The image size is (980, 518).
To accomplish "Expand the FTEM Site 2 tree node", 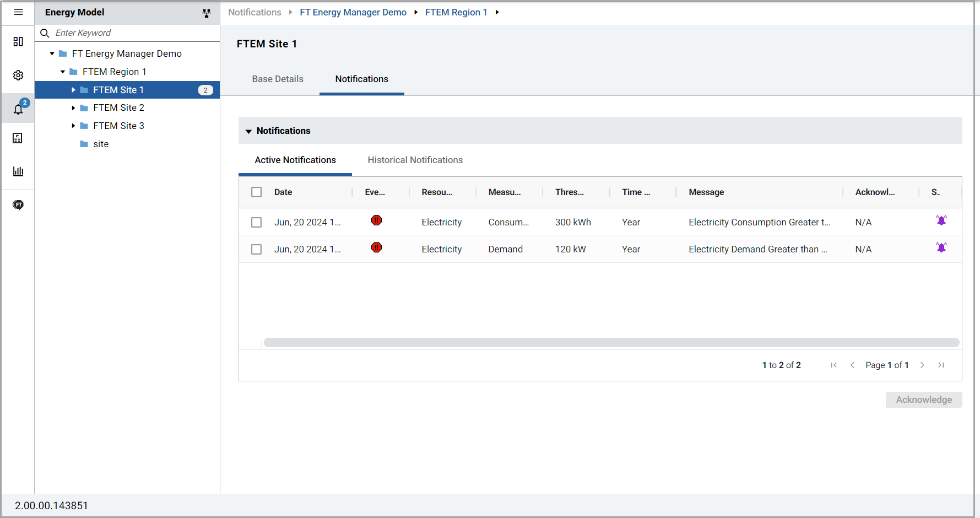I will (x=73, y=108).
